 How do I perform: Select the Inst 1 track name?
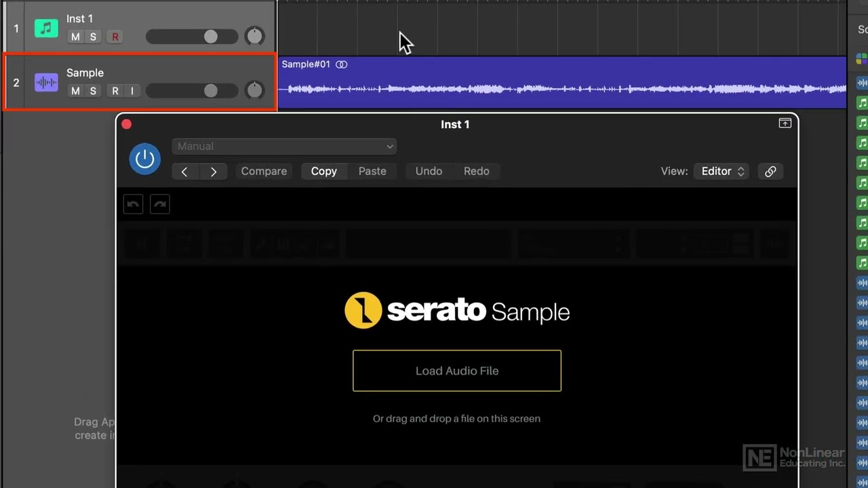tap(80, 18)
